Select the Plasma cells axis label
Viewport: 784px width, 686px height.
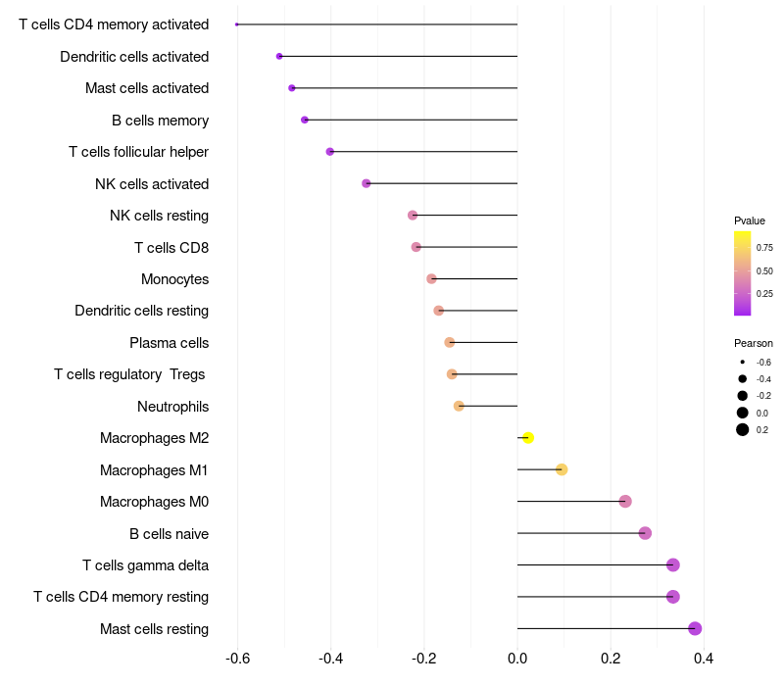tap(169, 343)
